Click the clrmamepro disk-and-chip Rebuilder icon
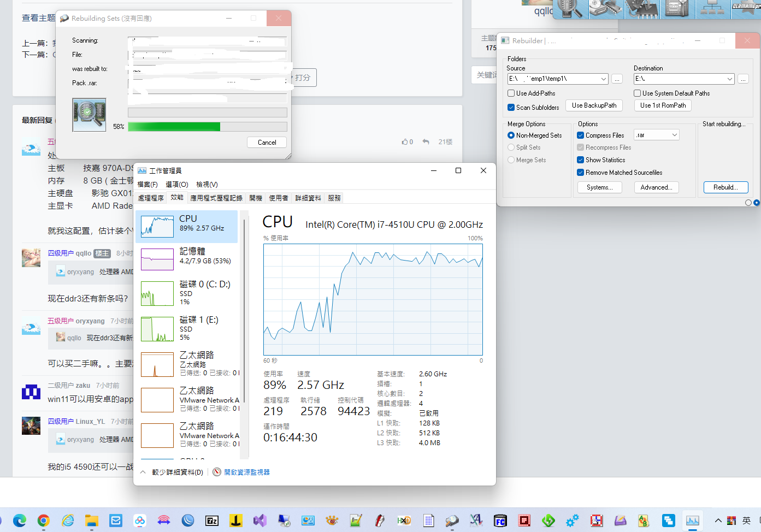This screenshot has height=532, width=761. tap(606, 9)
